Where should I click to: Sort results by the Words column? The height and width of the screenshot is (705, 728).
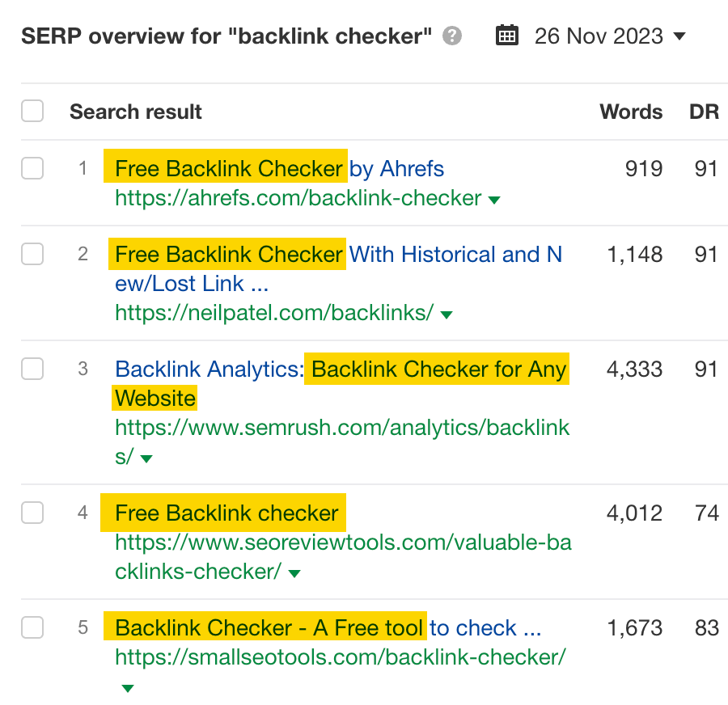[x=630, y=112]
